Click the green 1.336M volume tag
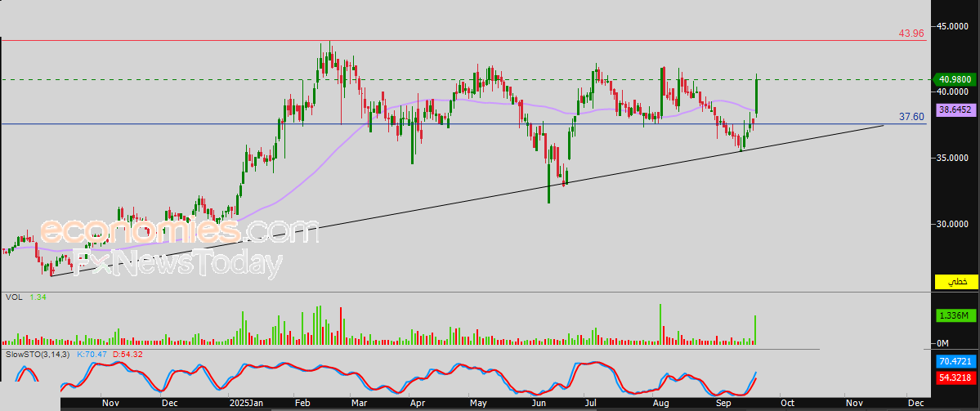Image resolution: width=980 pixels, height=411 pixels. click(955, 316)
